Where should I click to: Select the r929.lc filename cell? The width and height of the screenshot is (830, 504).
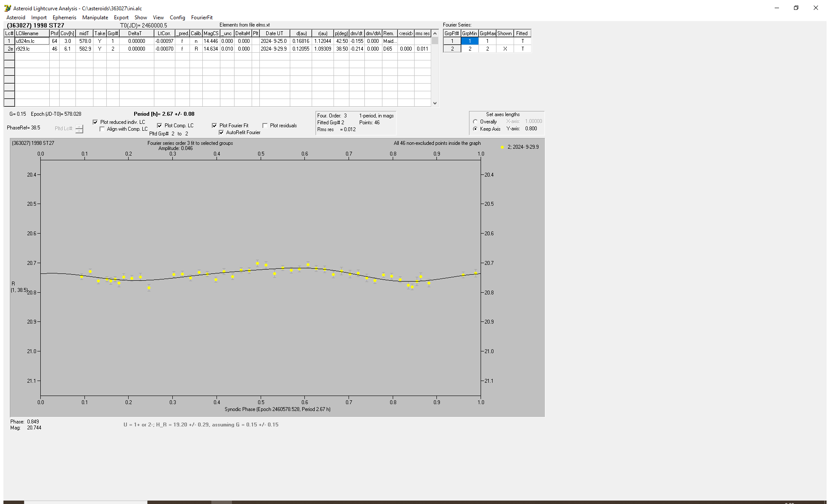point(32,49)
